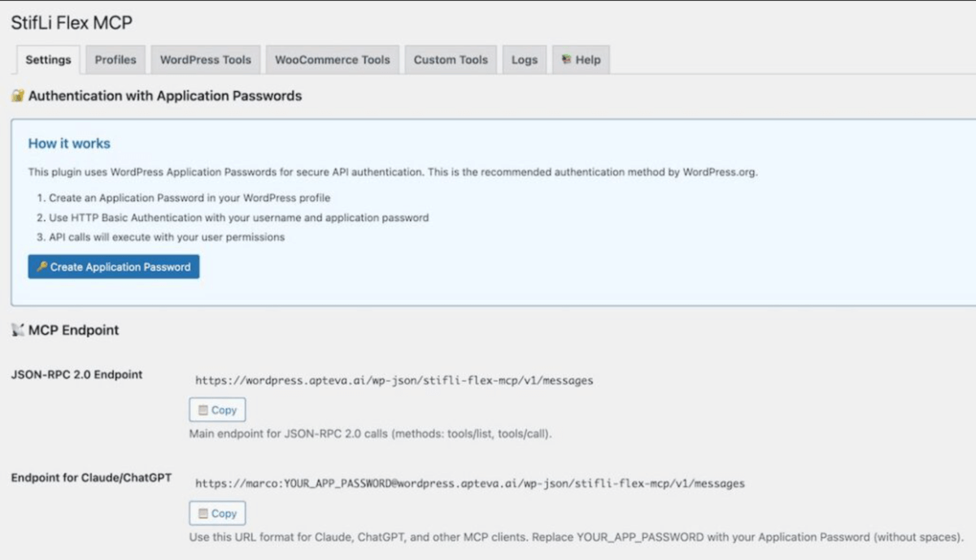Click 'This plugin uses WordPress Application Passwords' sentence
The image size is (976, 560).
(393, 172)
